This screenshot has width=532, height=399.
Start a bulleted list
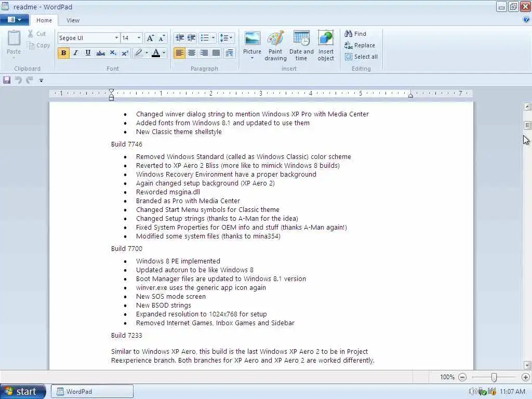[x=205, y=38]
